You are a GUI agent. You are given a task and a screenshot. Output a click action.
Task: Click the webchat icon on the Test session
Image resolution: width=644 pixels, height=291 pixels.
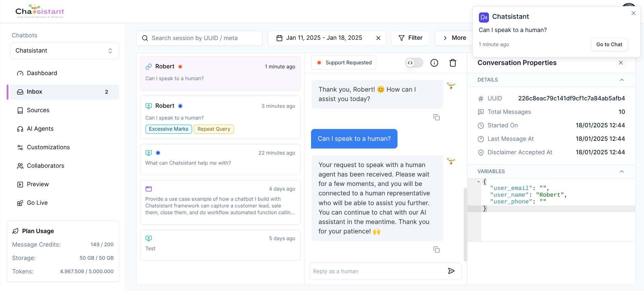[x=149, y=238]
